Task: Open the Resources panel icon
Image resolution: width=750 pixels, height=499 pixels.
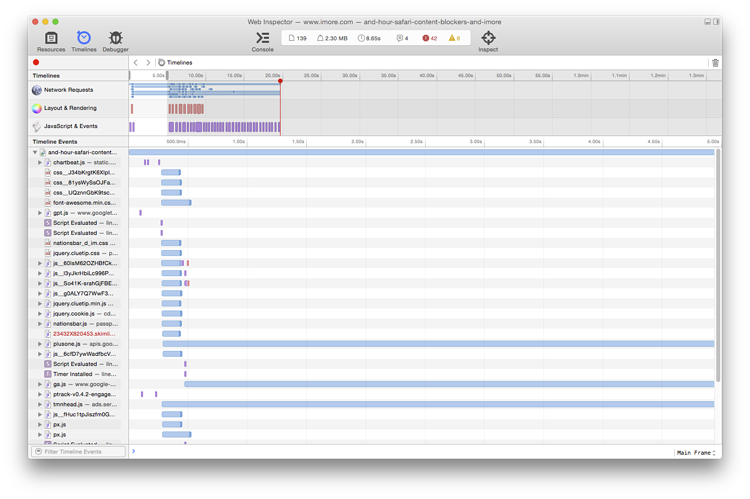Action: [x=51, y=42]
